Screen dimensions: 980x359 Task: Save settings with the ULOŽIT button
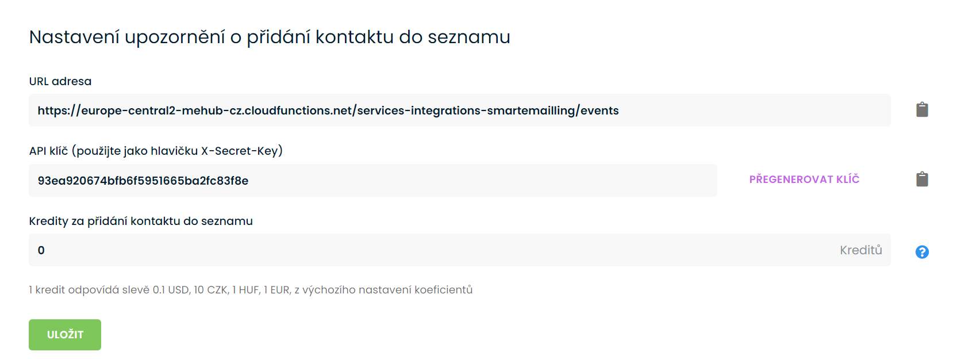[65, 335]
